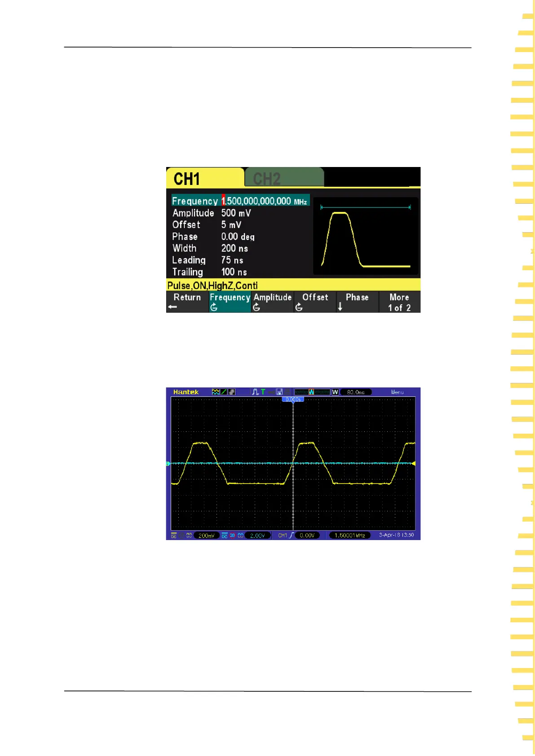Click the 80.0ns timebase readout

click(356, 392)
